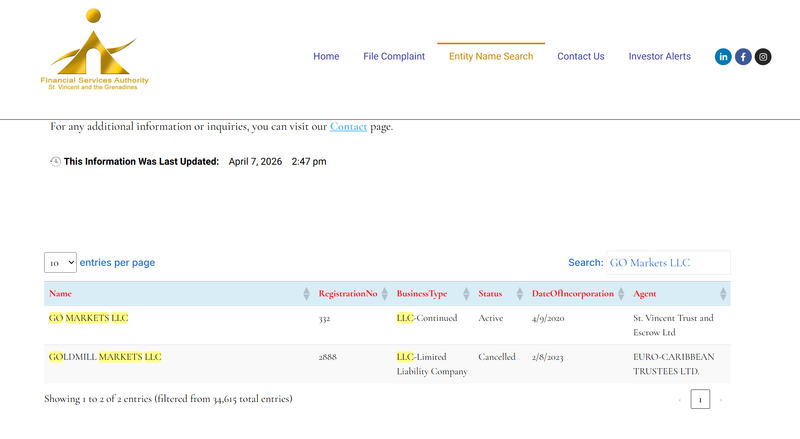Open the Contact Us page

coord(581,57)
